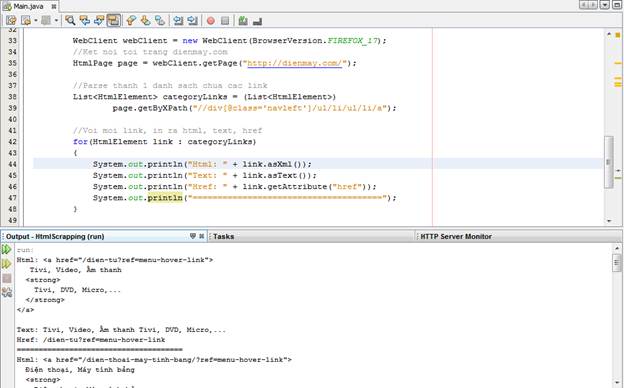Re-run with different parameters icon
Screen dimensions: 624x388
pyautogui.click(x=7, y=263)
